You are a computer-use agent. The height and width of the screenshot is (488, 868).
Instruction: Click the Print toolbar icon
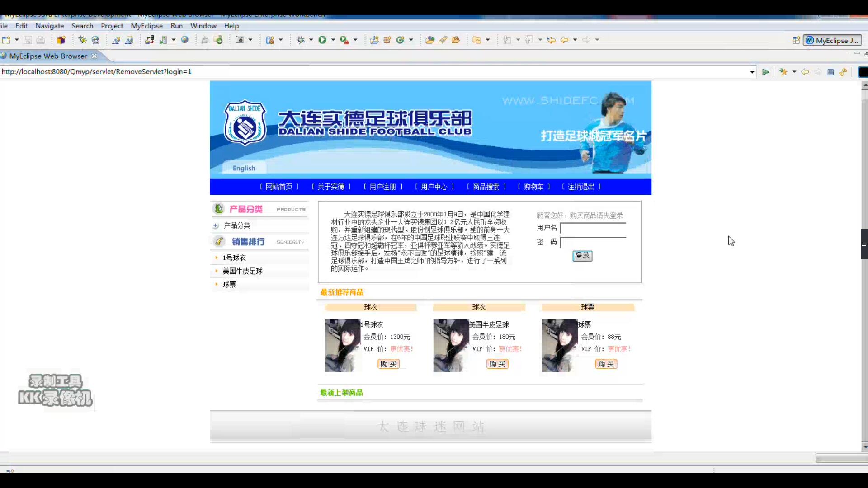(x=41, y=40)
